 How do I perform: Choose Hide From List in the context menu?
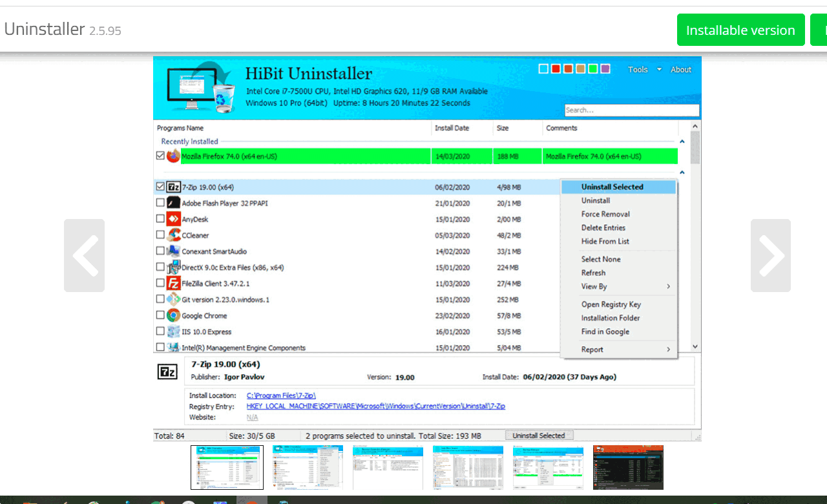(x=604, y=241)
